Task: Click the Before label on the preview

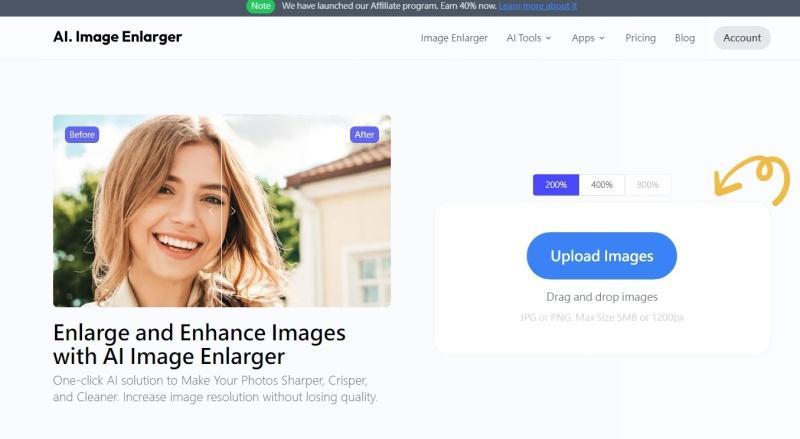Action: (82, 135)
